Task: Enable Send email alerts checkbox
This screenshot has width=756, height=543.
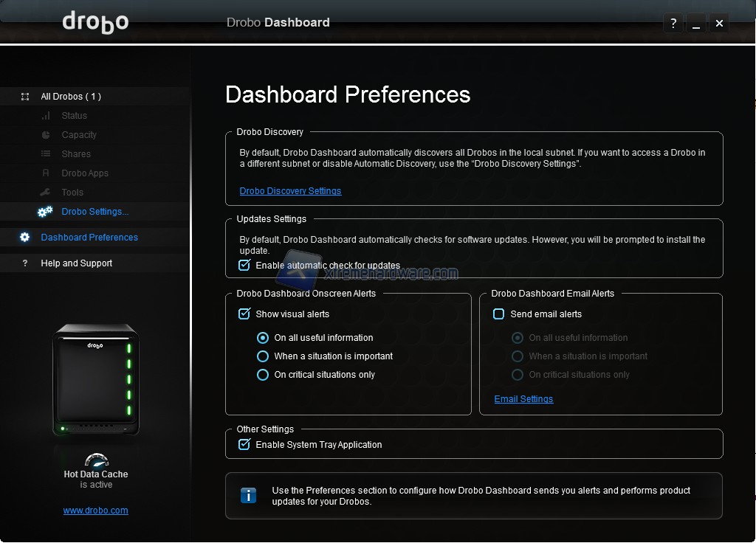Action: coord(498,314)
